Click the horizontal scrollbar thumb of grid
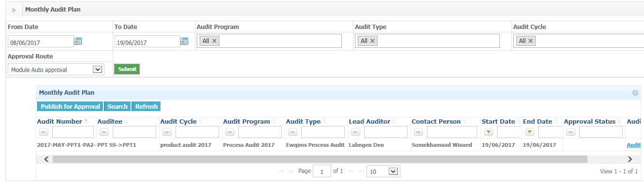Screen dimensions: 644x186 click(x=320, y=159)
